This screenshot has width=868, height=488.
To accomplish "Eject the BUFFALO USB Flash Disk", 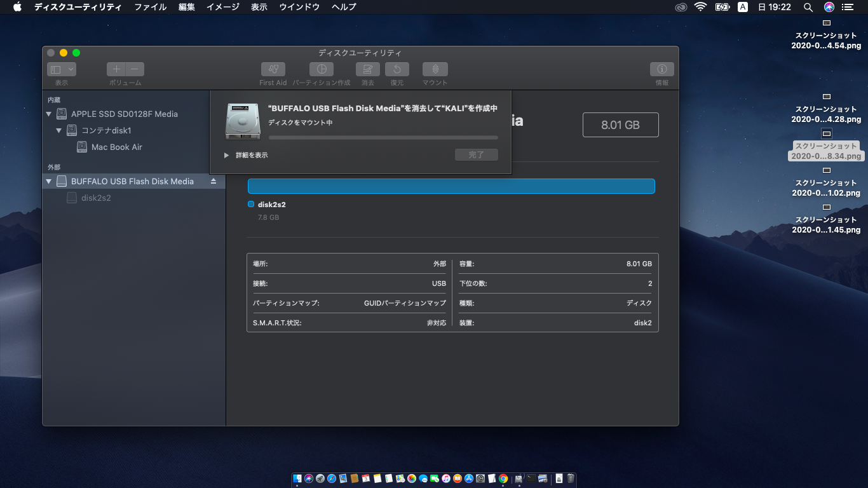I will 214,181.
